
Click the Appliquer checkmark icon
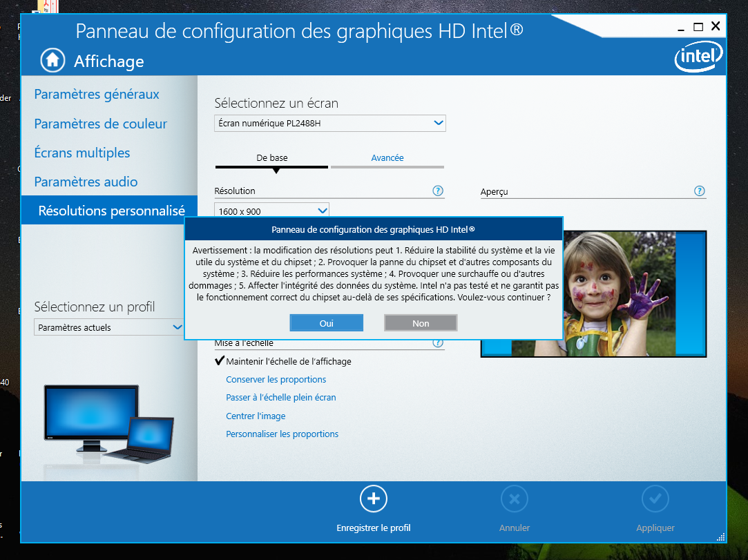(x=655, y=499)
